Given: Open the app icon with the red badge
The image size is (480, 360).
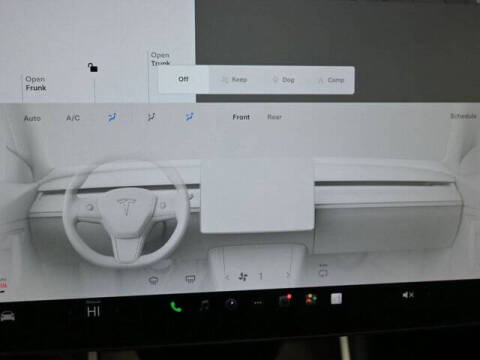Looking at the screenshot, I should click(285, 300).
